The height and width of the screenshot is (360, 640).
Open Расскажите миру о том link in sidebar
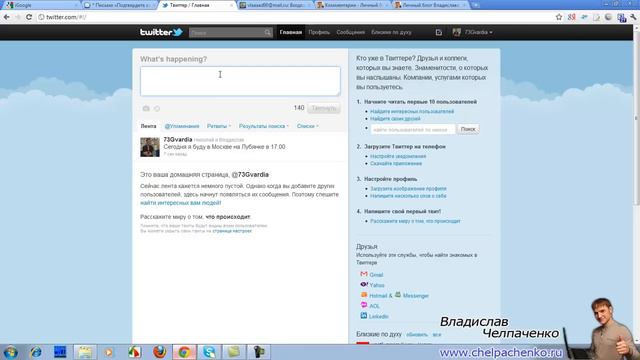point(415,221)
